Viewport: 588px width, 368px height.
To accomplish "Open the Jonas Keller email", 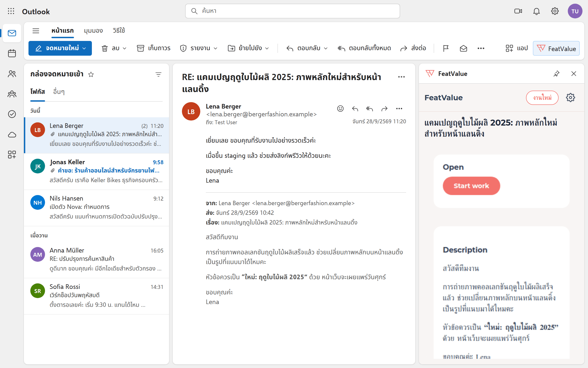I will point(96,171).
